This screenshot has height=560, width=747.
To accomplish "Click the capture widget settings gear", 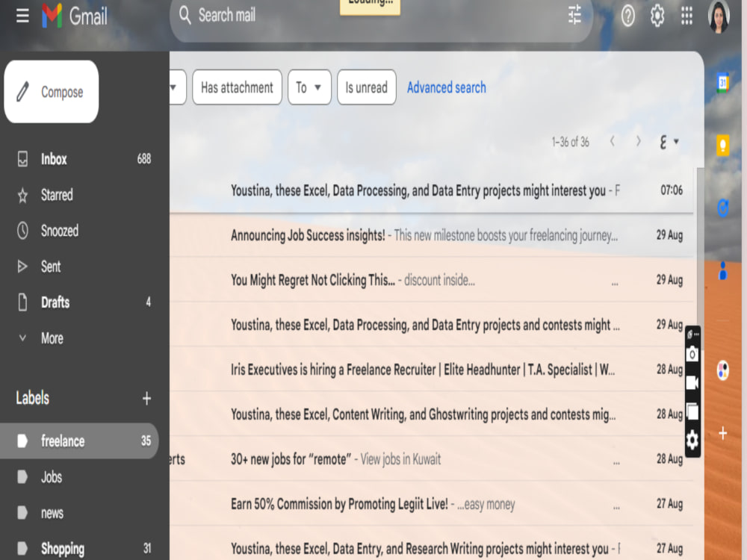I will click(x=692, y=440).
